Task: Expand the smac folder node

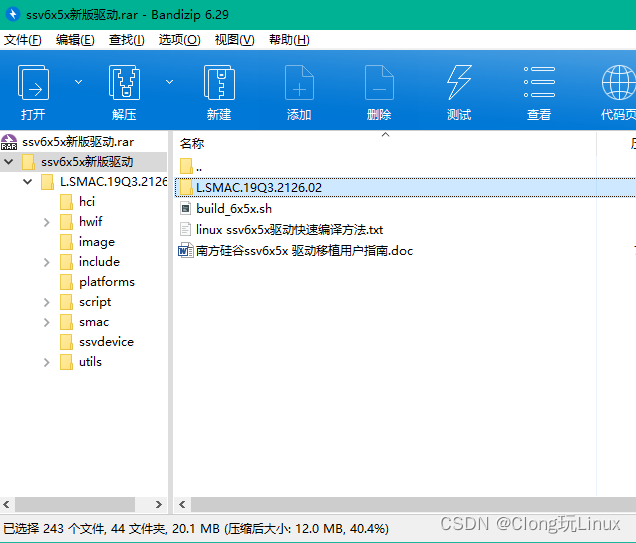Action: (47, 322)
